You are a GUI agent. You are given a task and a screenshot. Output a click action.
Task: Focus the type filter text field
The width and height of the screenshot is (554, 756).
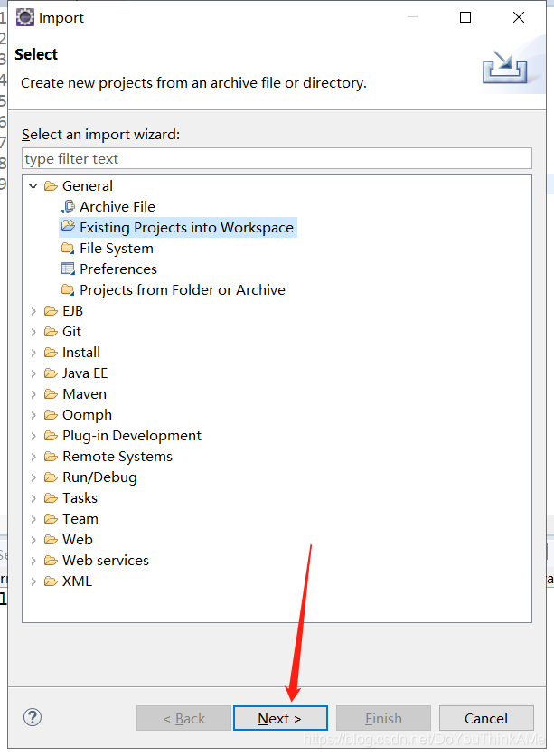277,158
